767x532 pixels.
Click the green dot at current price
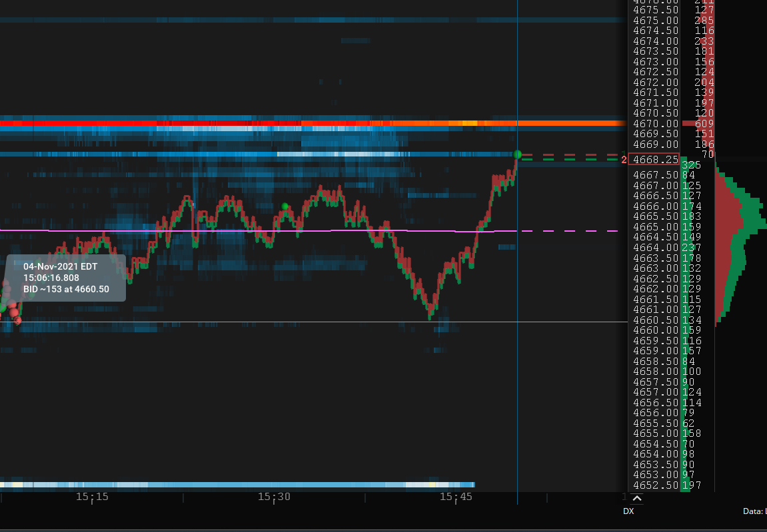pos(518,155)
